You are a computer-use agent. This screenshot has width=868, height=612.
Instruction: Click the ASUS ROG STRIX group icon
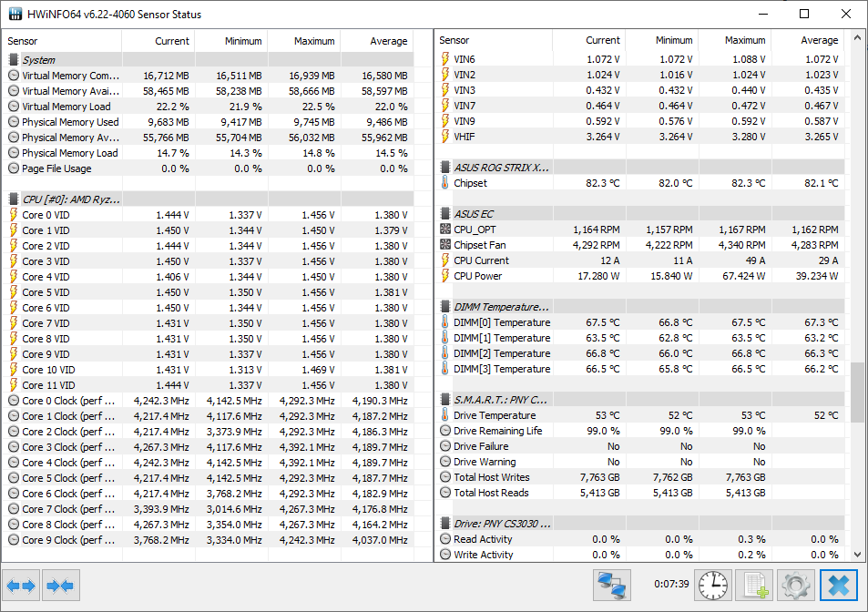[445, 167]
